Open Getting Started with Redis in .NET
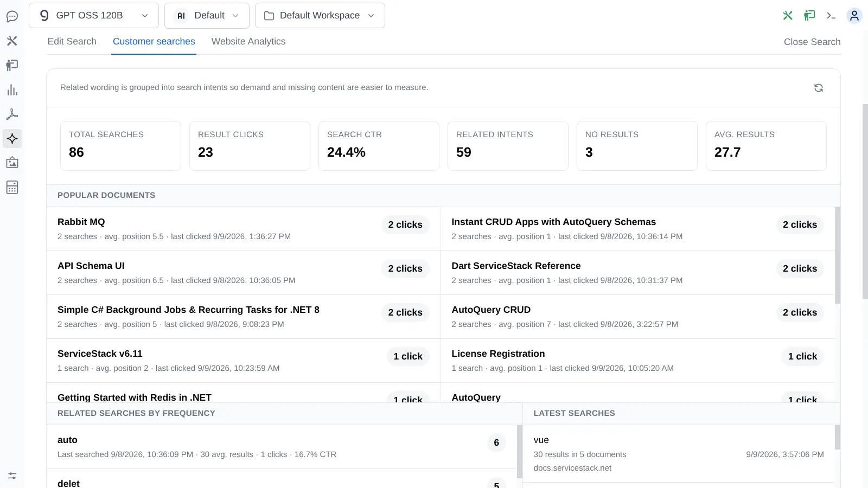Screen dimensions: 868x488 point(135,397)
